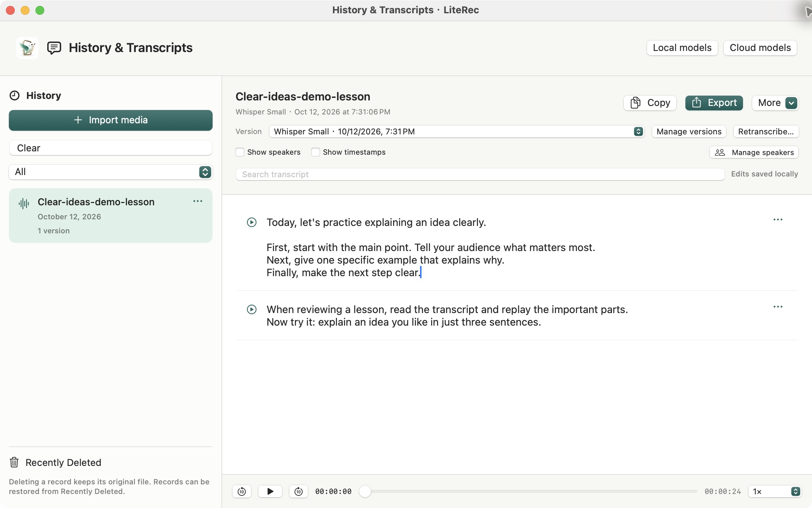Click the Recently Deleted trash icon
Viewport: 812px width, 508px height.
click(14, 462)
